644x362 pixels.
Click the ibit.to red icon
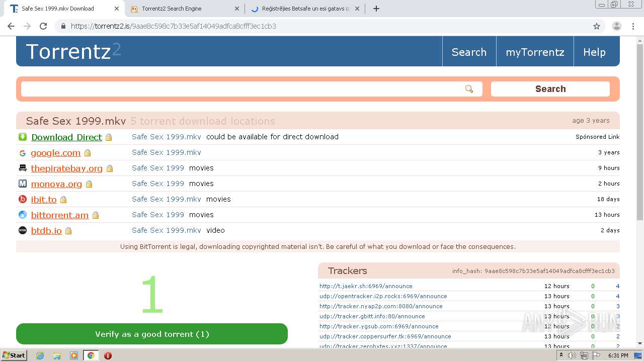(x=23, y=200)
